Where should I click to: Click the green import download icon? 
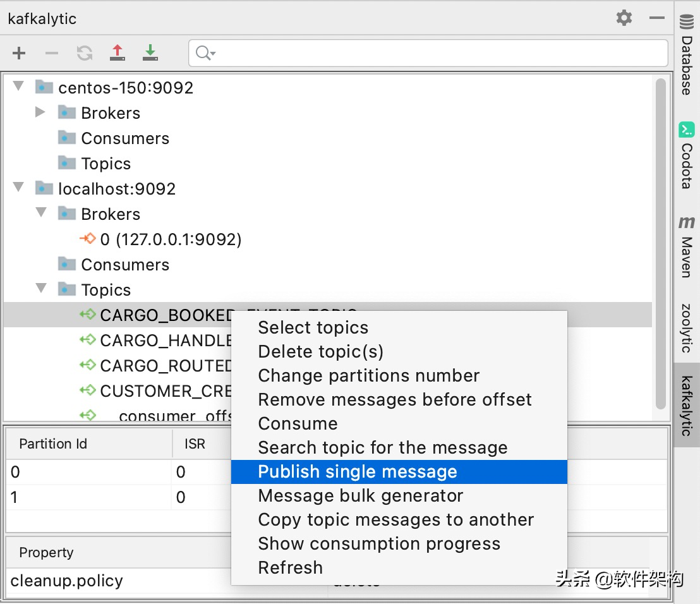150,52
